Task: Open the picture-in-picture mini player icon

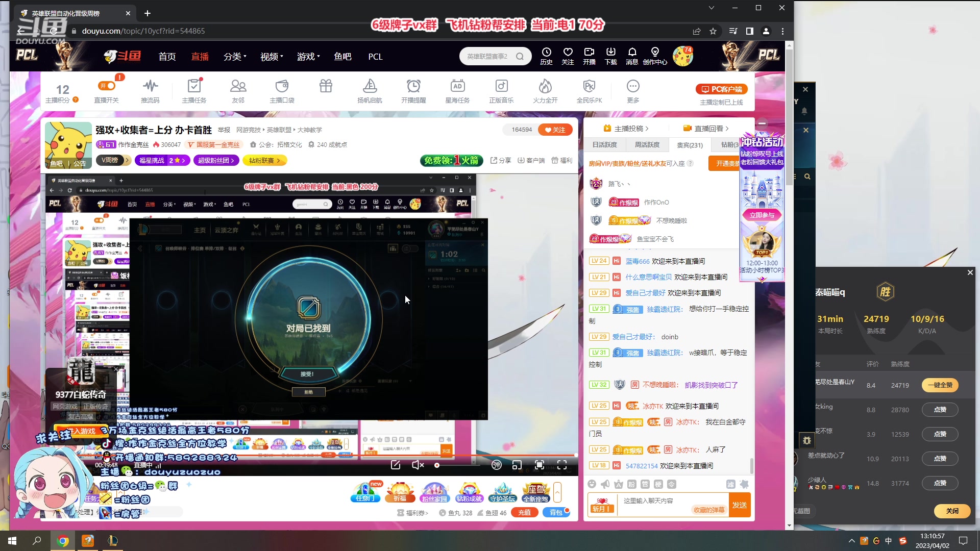Action: coord(517,465)
